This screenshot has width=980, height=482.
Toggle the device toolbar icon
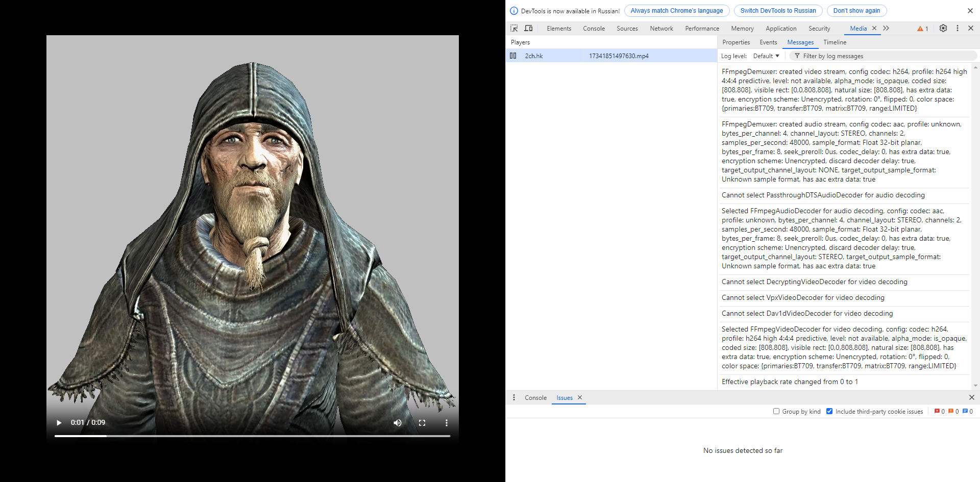(528, 29)
